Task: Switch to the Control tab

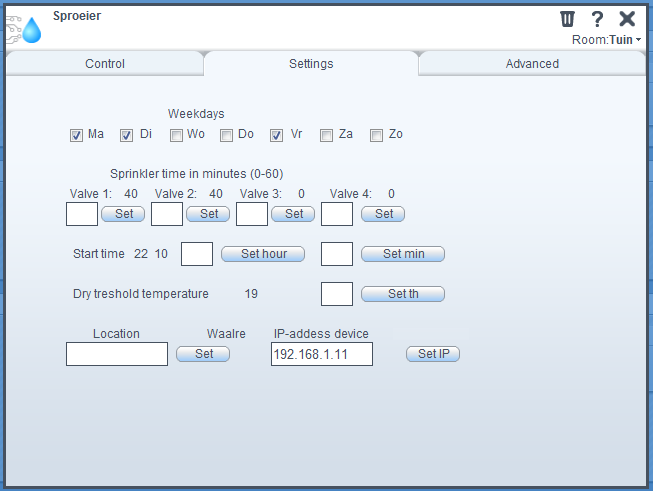Action: [105, 64]
